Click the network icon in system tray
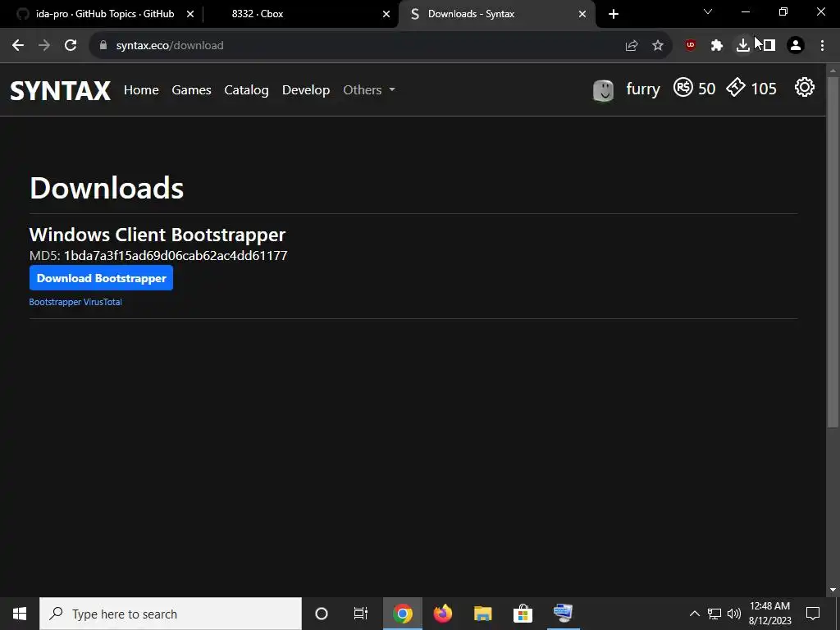This screenshot has height=630, width=840. click(714, 614)
